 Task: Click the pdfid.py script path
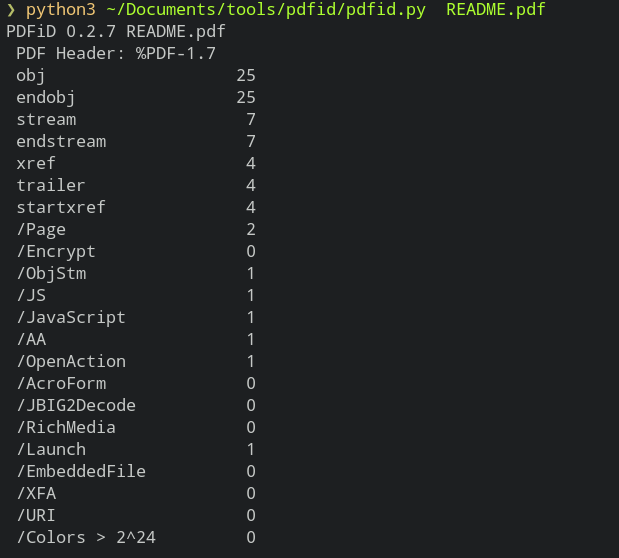point(266,9)
